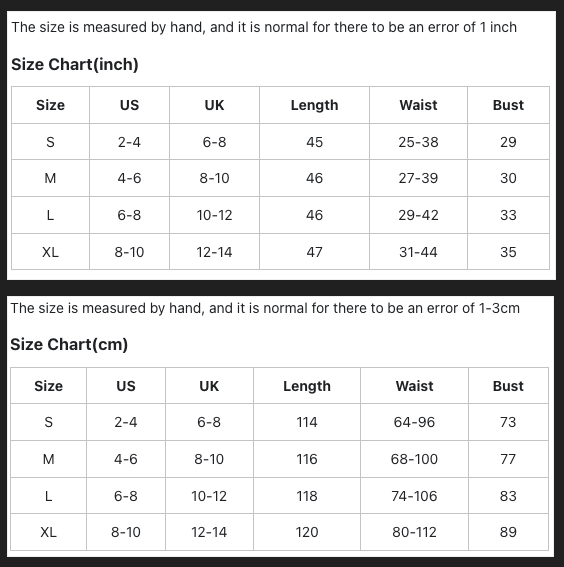The image size is (564, 567).
Task: Click the 25-38 waist cell
Action: [x=418, y=142]
